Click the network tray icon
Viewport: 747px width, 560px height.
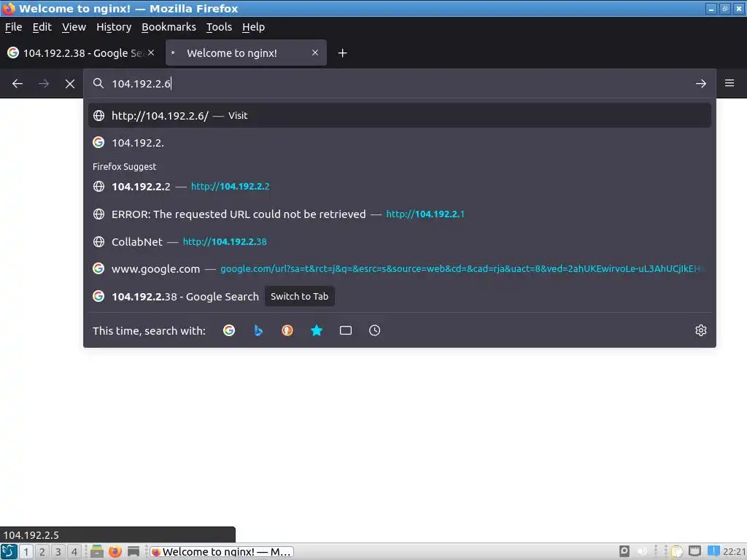click(x=694, y=551)
